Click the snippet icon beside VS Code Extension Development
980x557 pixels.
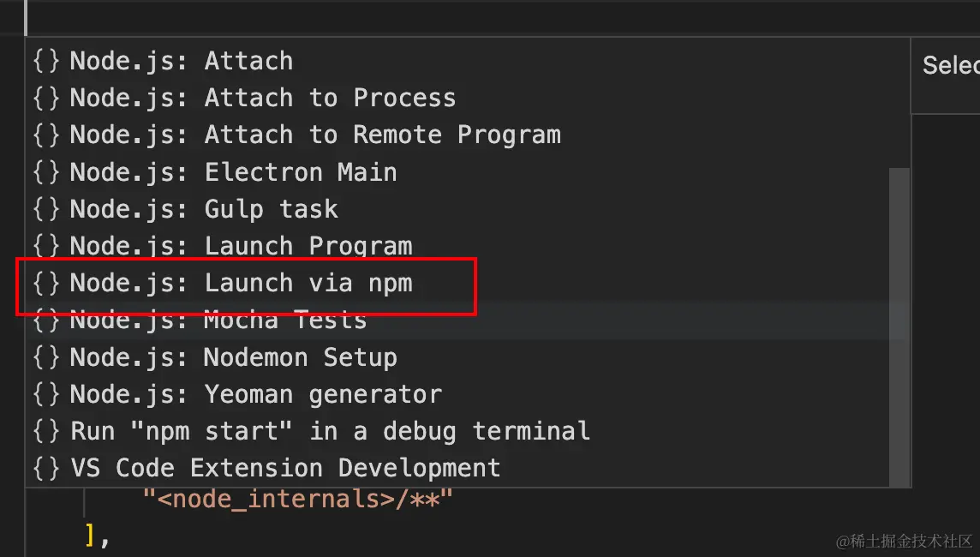tap(46, 468)
